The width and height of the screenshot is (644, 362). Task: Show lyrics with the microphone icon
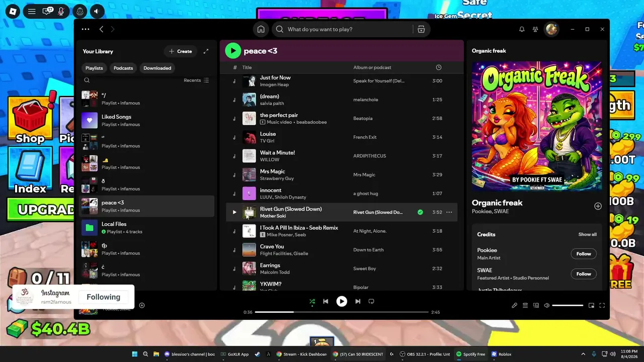click(x=514, y=305)
